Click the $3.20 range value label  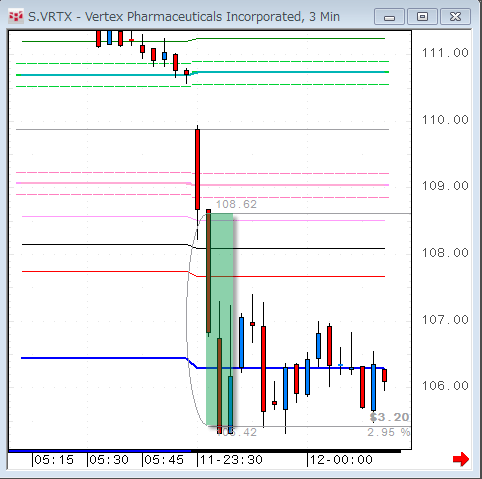pos(390,417)
